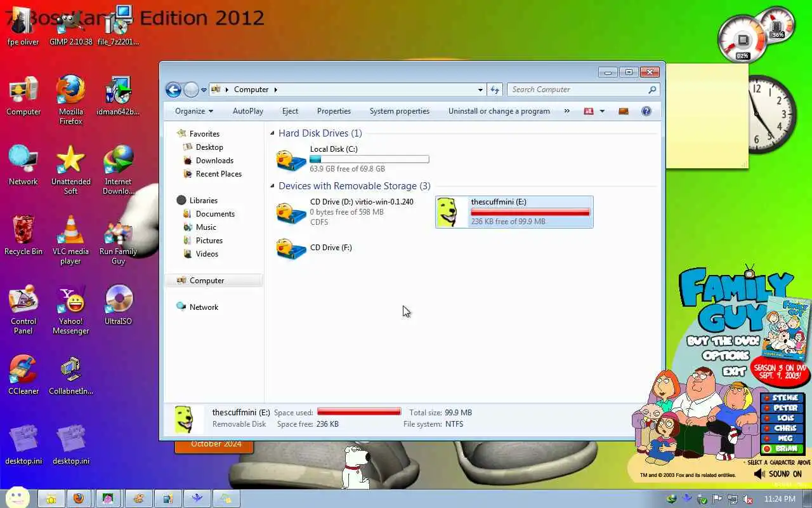
Task: Select the Unattended Soft desktop icon
Action: 70,170
